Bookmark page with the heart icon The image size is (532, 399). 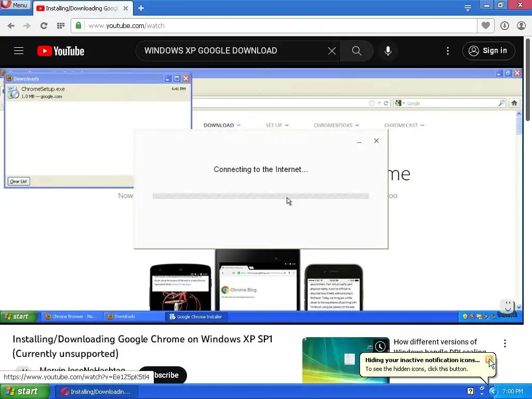point(486,26)
